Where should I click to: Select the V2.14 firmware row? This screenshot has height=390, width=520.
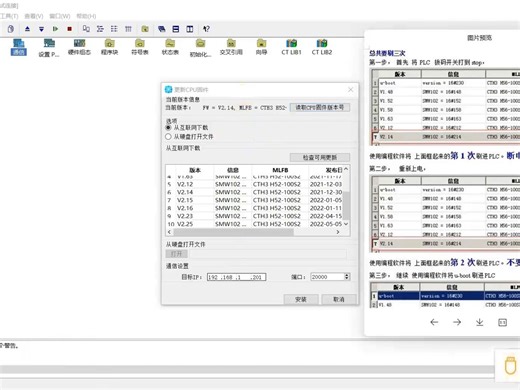pos(255,192)
